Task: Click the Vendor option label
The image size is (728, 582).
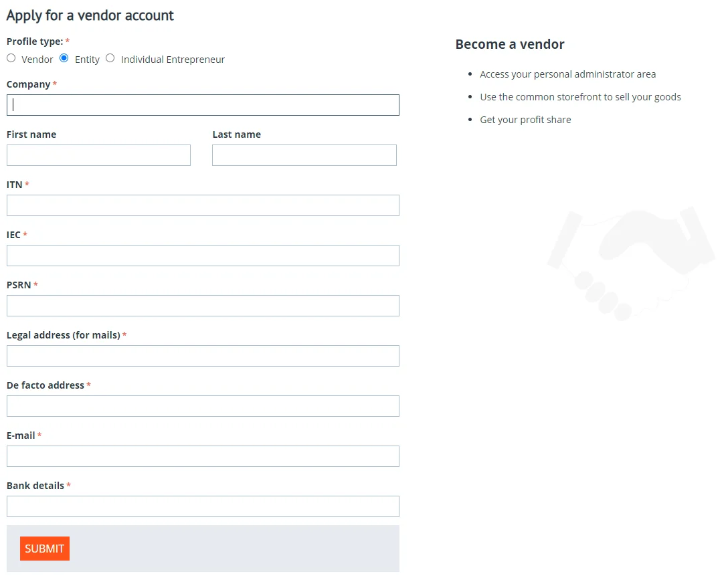Action: tap(37, 60)
